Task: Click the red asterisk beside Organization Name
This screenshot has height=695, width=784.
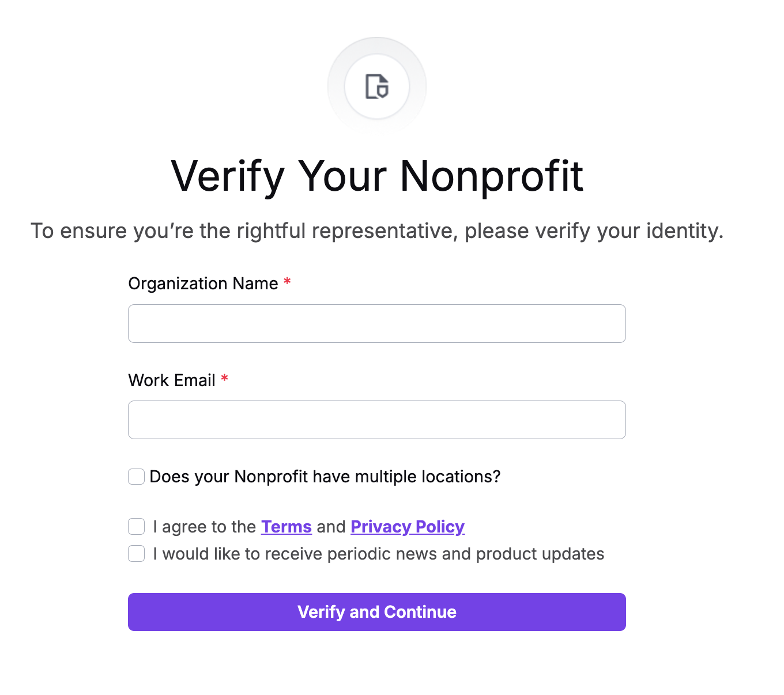Action: point(287,282)
